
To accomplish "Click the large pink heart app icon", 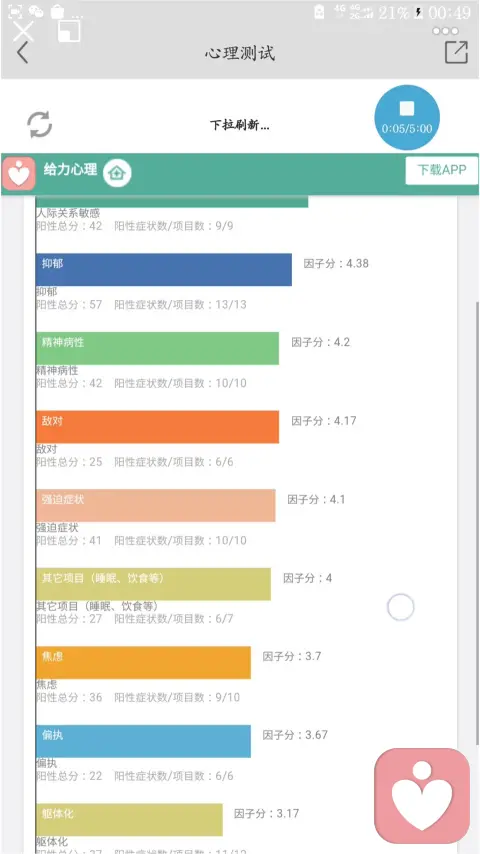I will (422, 796).
